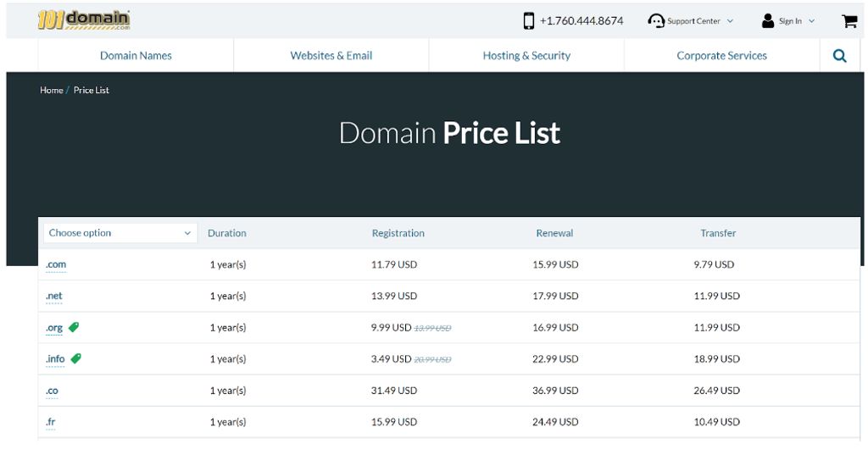The height and width of the screenshot is (455, 868).
Task: Click the Registration column header
Action: [x=398, y=233]
